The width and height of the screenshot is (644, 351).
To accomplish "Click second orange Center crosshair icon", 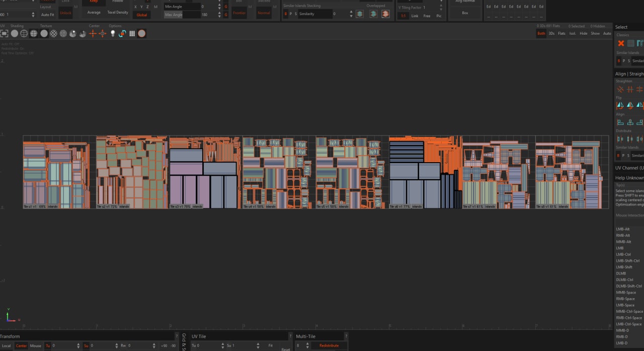I will 103,34.
